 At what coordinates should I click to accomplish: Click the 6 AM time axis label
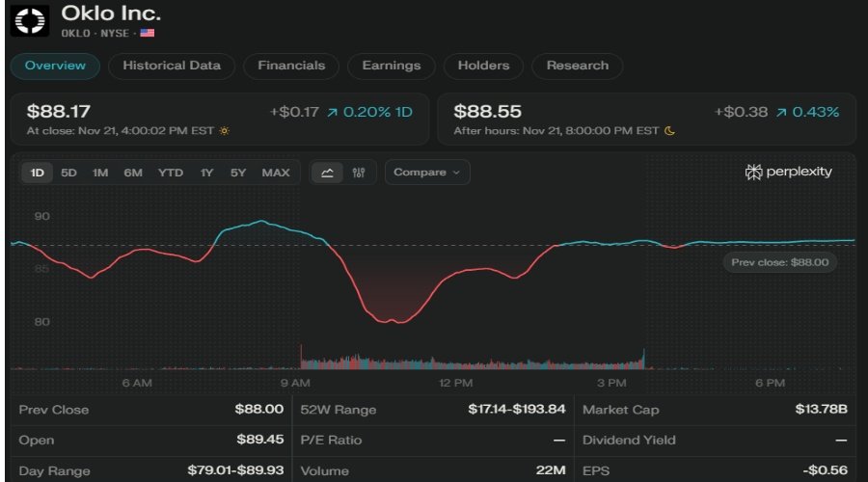tap(137, 383)
